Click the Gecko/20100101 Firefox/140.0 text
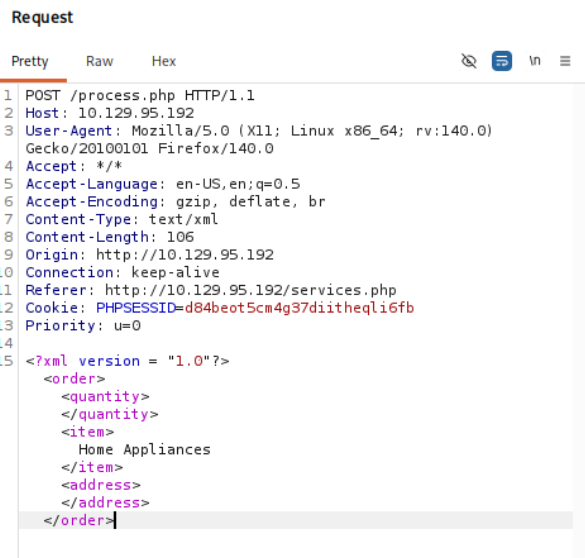Screen dimensions: 585x558 (x=150, y=148)
